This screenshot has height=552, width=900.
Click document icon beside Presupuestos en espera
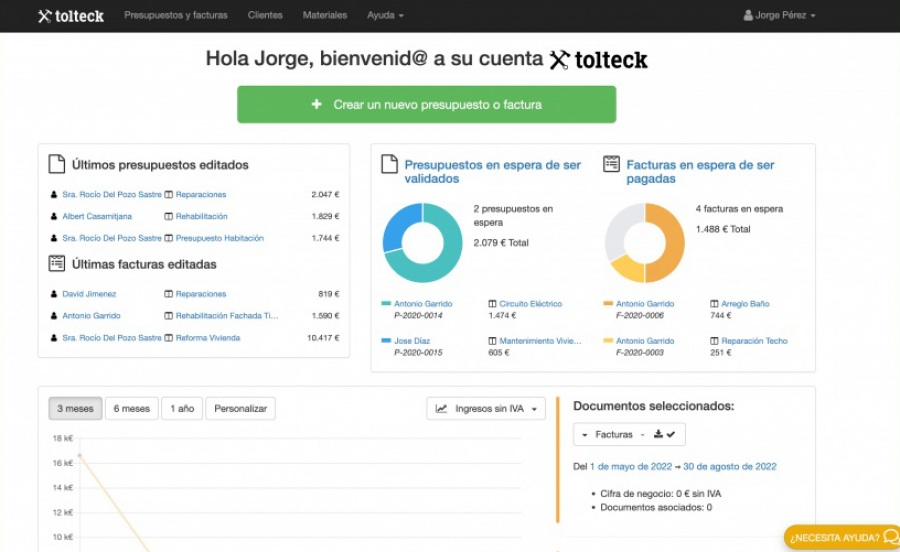pyautogui.click(x=389, y=164)
